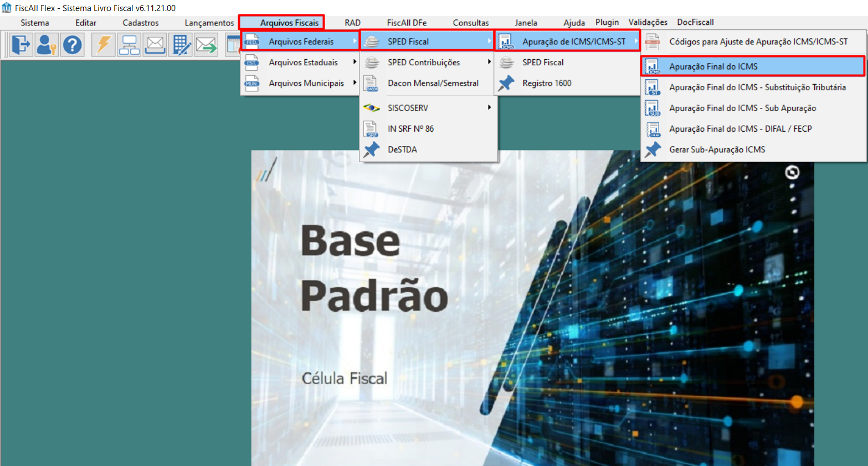This screenshot has height=466, width=868.
Task: Open Códigos para Ajuste de Apuração ICMS/ICMS-ST
Action: click(753, 42)
